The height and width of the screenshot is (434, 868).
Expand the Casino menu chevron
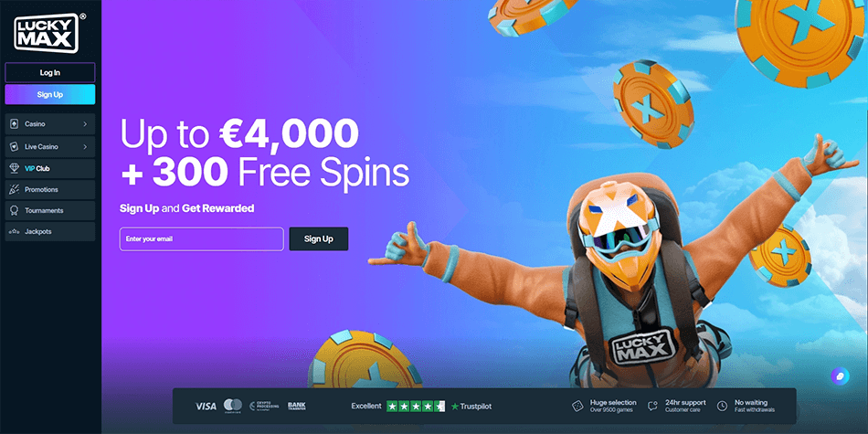click(85, 124)
